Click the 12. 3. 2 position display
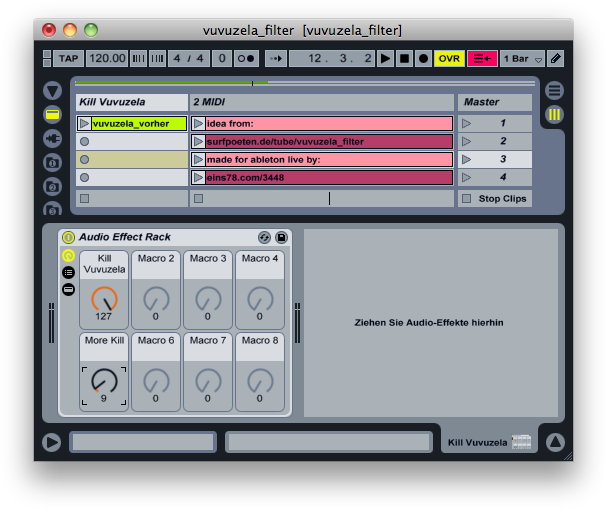 click(x=332, y=59)
